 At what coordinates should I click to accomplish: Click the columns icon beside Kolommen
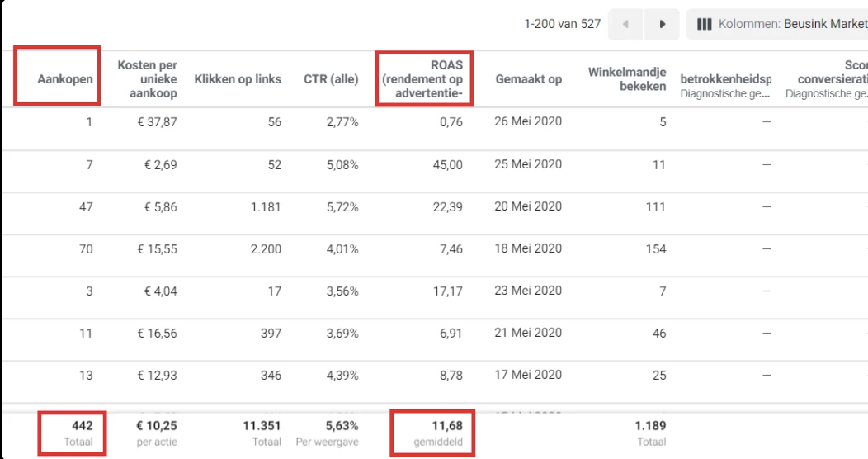coord(704,25)
